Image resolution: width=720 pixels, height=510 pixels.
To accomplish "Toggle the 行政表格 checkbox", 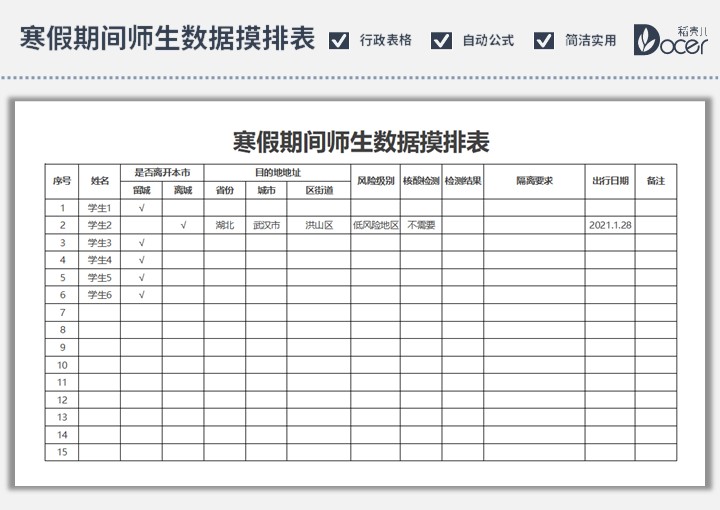I will point(339,40).
